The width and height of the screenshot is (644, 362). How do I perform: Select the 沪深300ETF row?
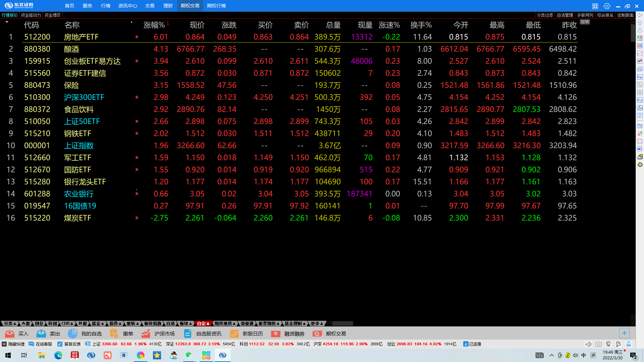click(x=84, y=97)
